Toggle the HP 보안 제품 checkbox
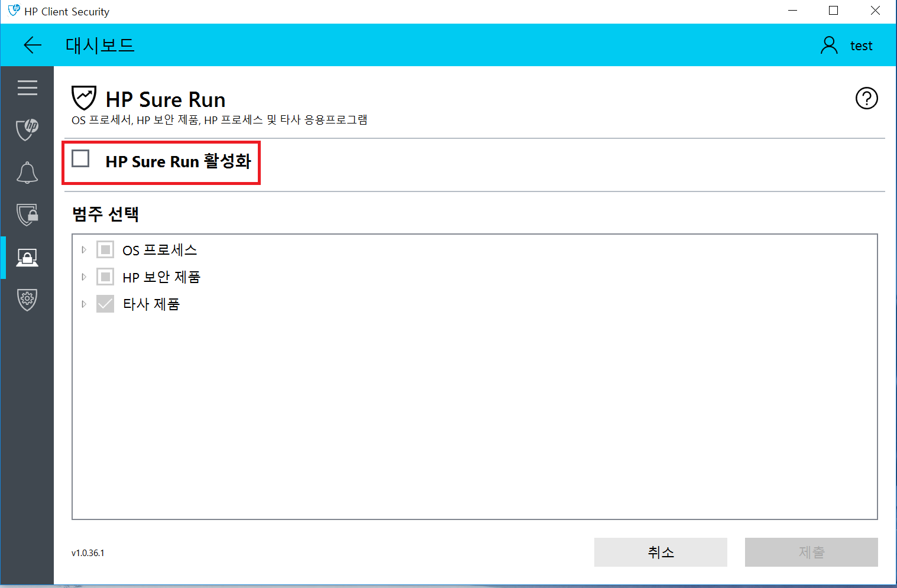The image size is (897, 588). click(x=105, y=277)
